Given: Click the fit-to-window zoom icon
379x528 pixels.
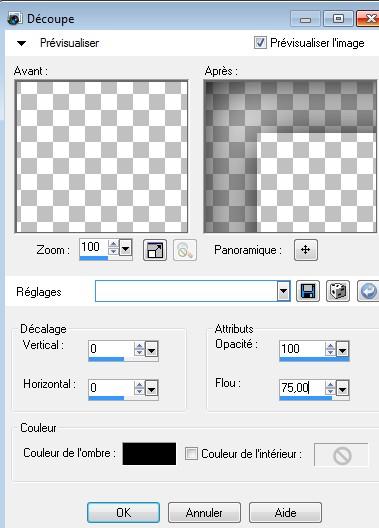Looking at the screenshot, I should coord(155,250).
